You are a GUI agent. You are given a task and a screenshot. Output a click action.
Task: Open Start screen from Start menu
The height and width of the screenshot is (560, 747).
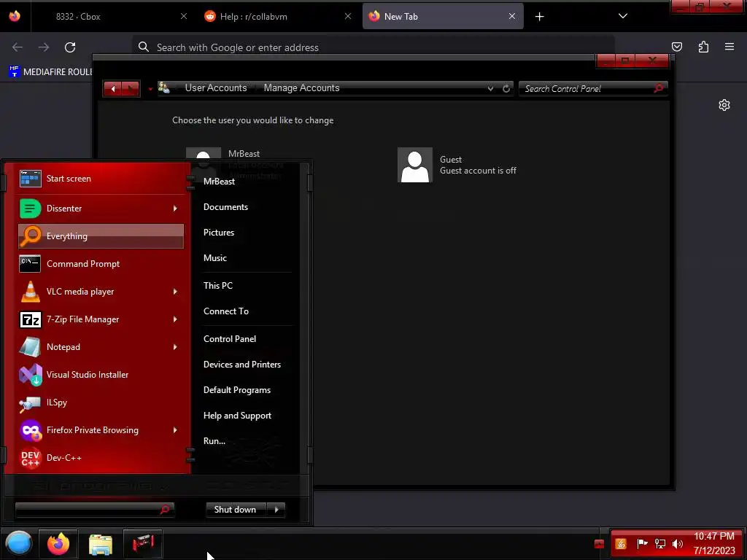click(101, 179)
